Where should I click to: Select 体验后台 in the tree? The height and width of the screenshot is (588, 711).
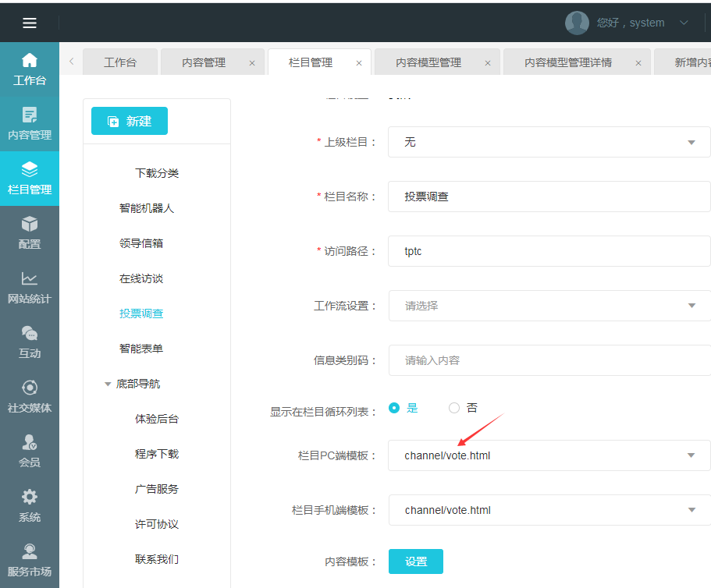pyautogui.click(x=157, y=419)
